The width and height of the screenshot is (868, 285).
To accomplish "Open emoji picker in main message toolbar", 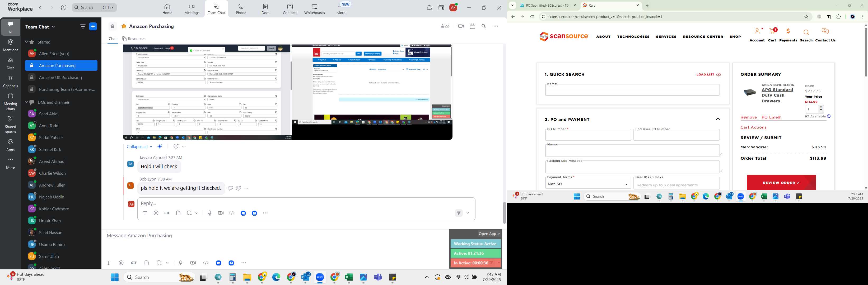I will point(121,263).
